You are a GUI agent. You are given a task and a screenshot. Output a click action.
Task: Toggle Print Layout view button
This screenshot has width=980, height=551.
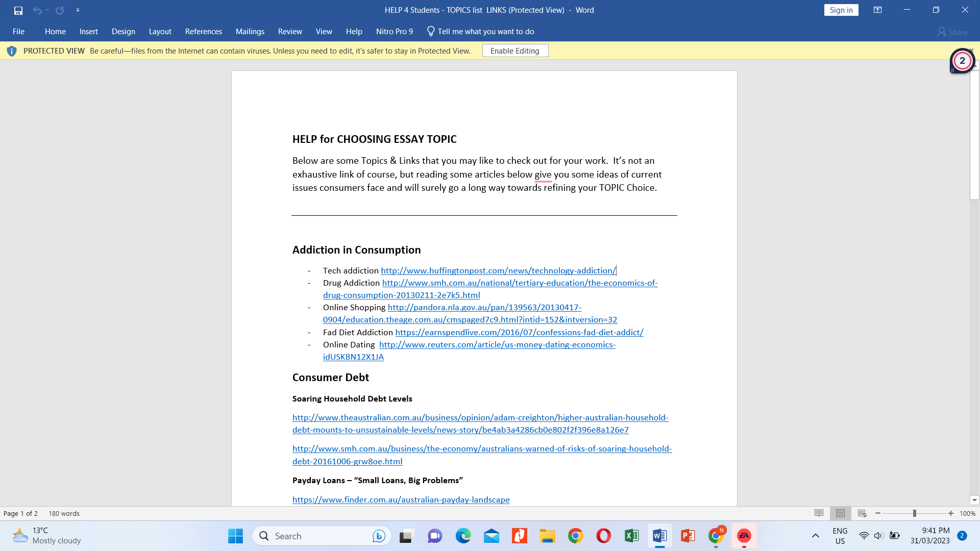[840, 513]
